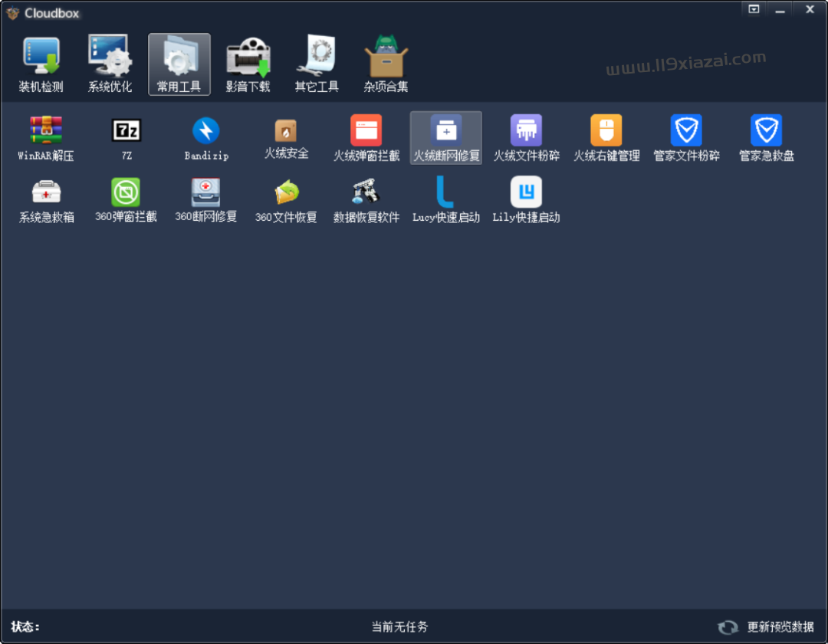828x644 pixels.
Task: Open the 杂项合集 category
Action: click(386, 64)
